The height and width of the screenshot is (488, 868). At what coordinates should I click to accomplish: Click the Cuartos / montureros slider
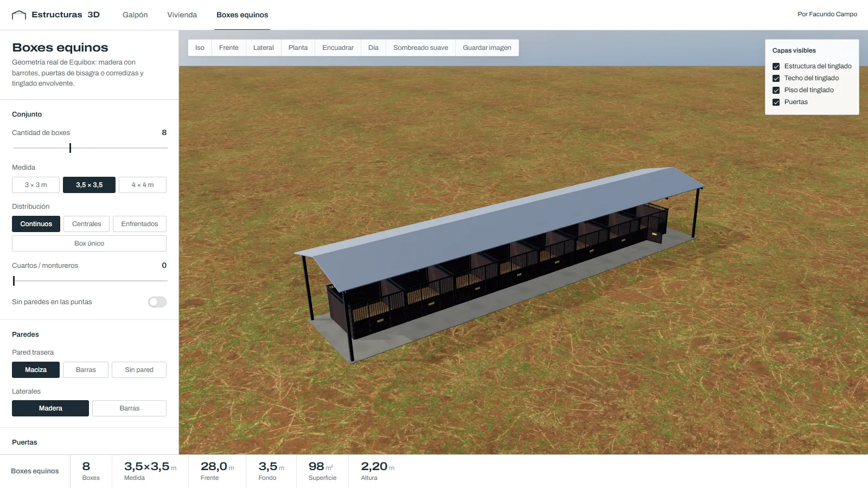coord(90,281)
